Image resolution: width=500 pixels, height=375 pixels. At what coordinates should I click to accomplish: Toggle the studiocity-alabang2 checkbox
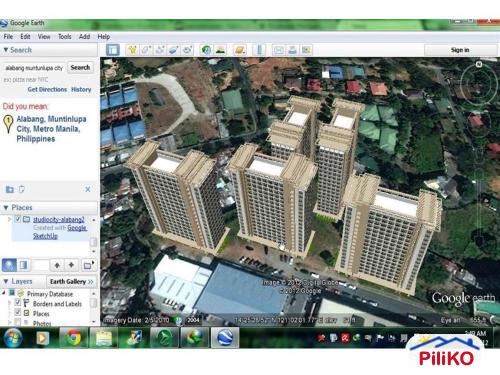pyautogui.click(x=18, y=219)
